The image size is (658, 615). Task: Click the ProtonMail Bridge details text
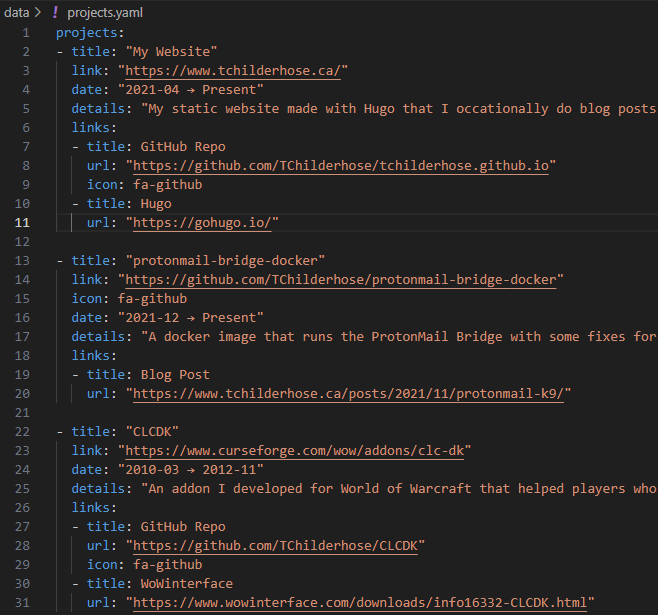(x=399, y=337)
